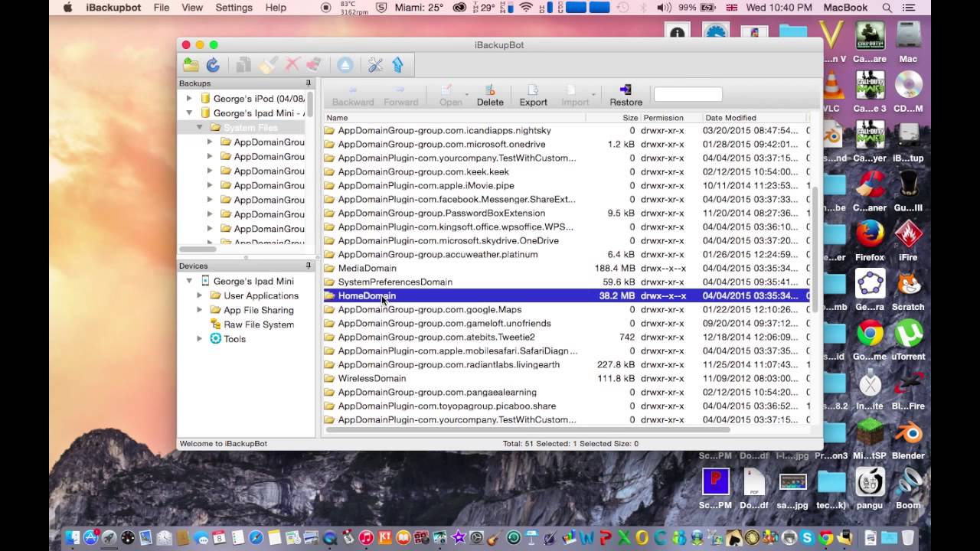Screen dimensions: 980x551
Task: Collapse George's Ipad Mini backup node
Action: [x=189, y=113]
